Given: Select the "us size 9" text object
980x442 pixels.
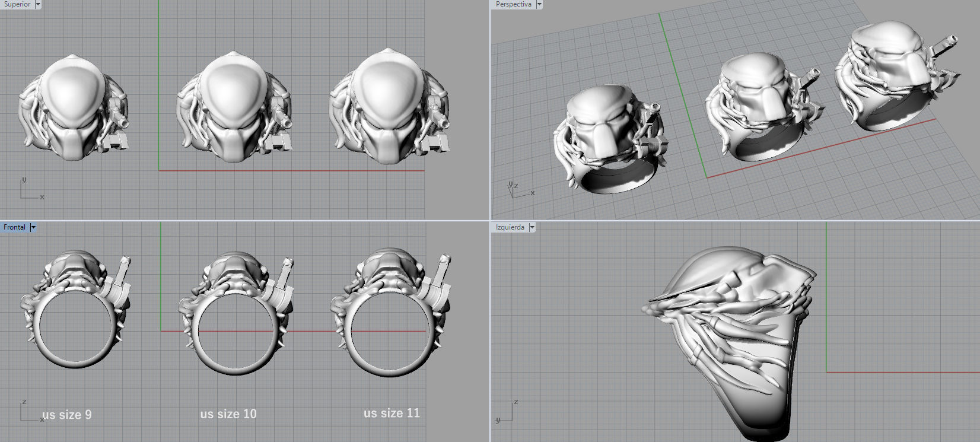Looking at the screenshot, I should 67,415.
